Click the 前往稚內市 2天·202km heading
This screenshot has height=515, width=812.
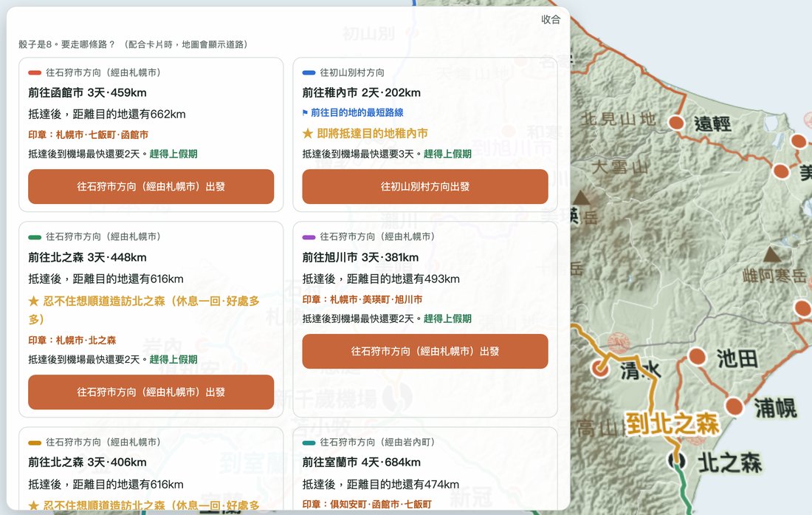362,93
